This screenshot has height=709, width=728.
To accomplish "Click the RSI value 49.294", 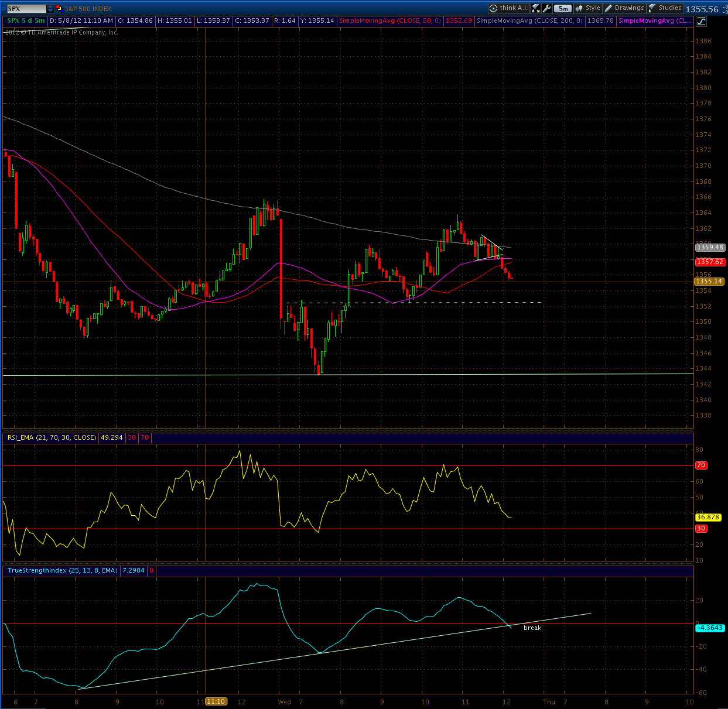I will [x=112, y=437].
